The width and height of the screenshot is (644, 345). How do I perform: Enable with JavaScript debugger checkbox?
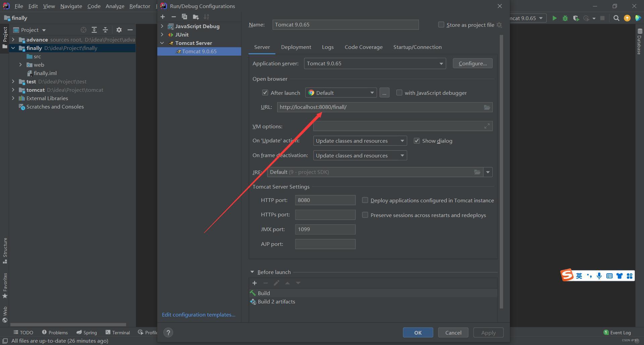pos(399,93)
